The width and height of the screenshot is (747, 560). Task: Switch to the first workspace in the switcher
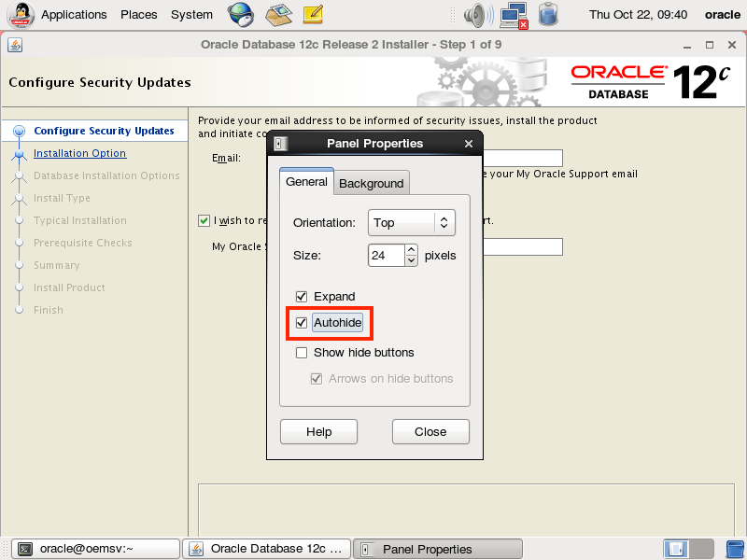pyautogui.click(x=675, y=549)
